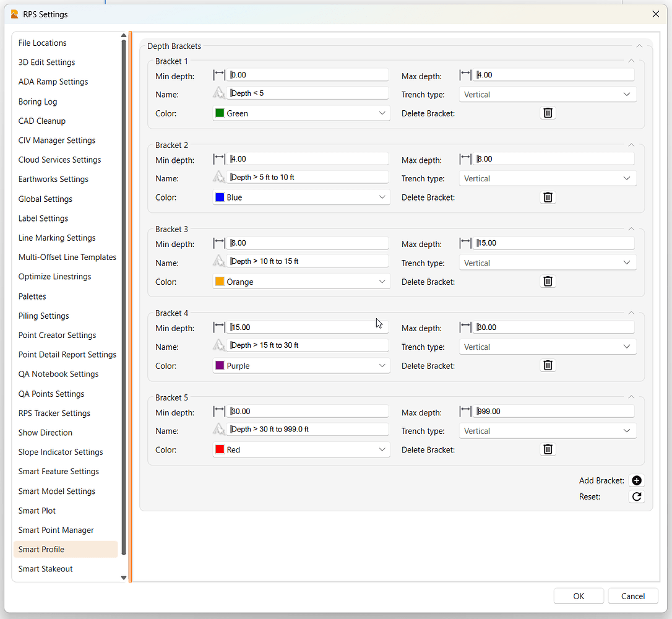Click Bracket 1 Name field 'Depth < 5'
This screenshot has height=619, width=672.
pos(308,93)
